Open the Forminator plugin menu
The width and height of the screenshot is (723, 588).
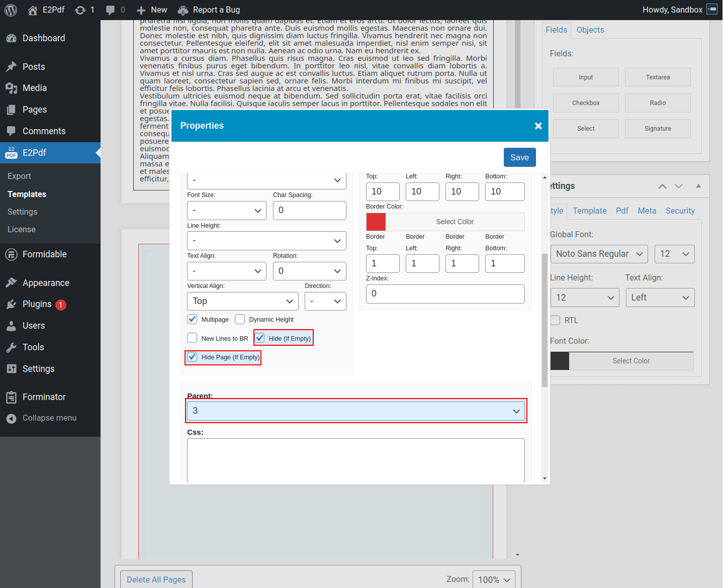point(44,397)
